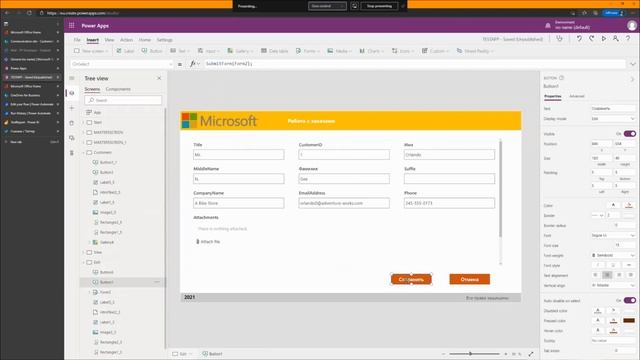
Task: Open more options for selected Button1
Action: [x=157, y=282]
